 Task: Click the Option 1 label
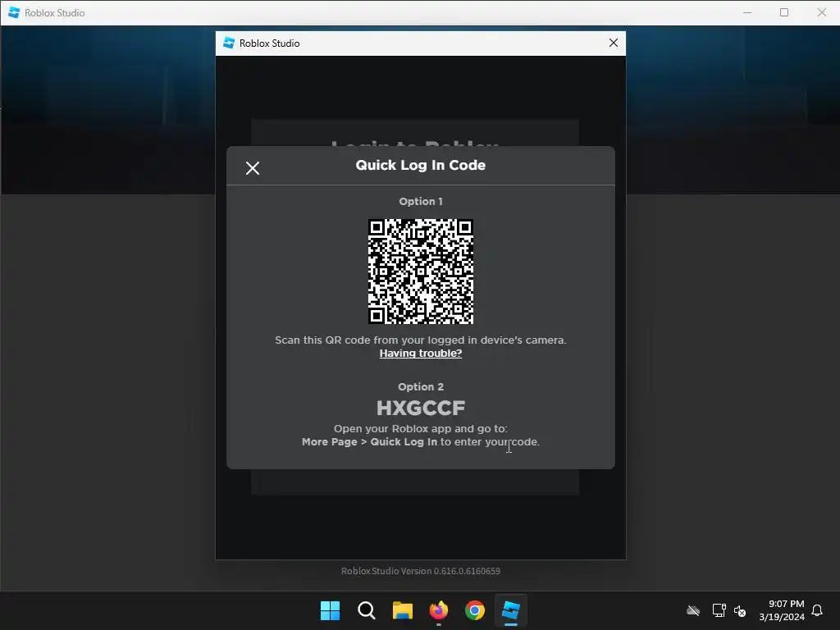(x=421, y=202)
